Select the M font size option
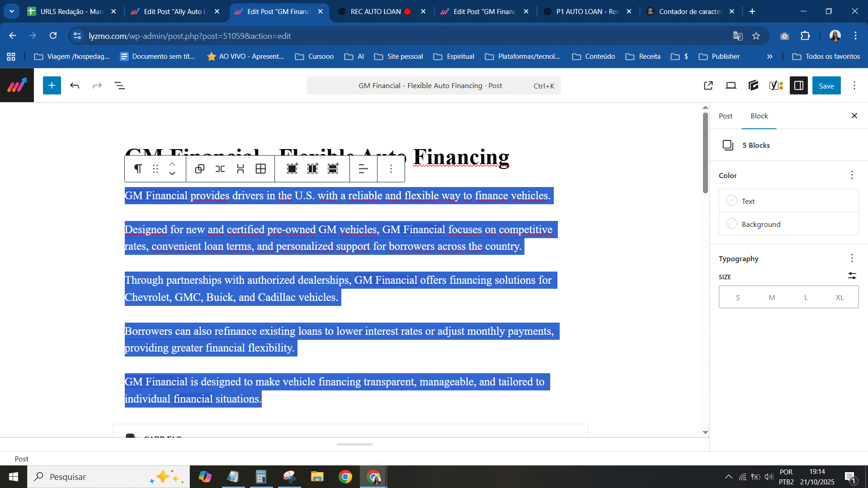The height and width of the screenshot is (488, 868). click(x=772, y=297)
